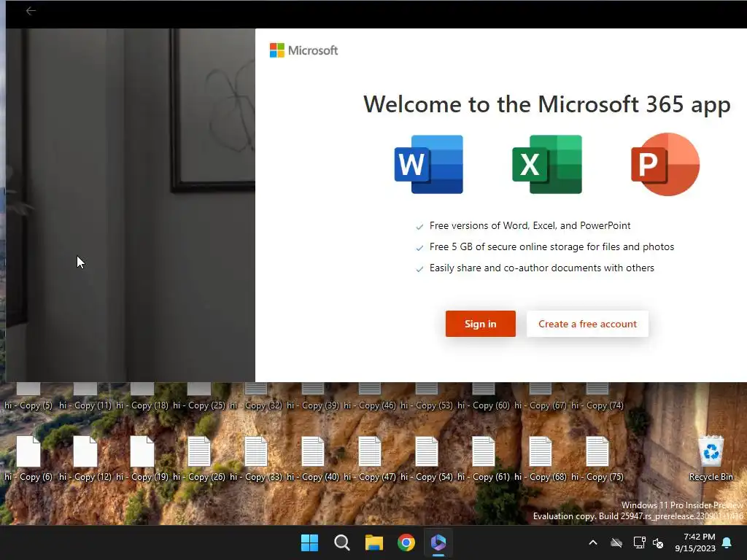Click the muted volume tray icon
747x560 pixels.
[x=659, y=542]
